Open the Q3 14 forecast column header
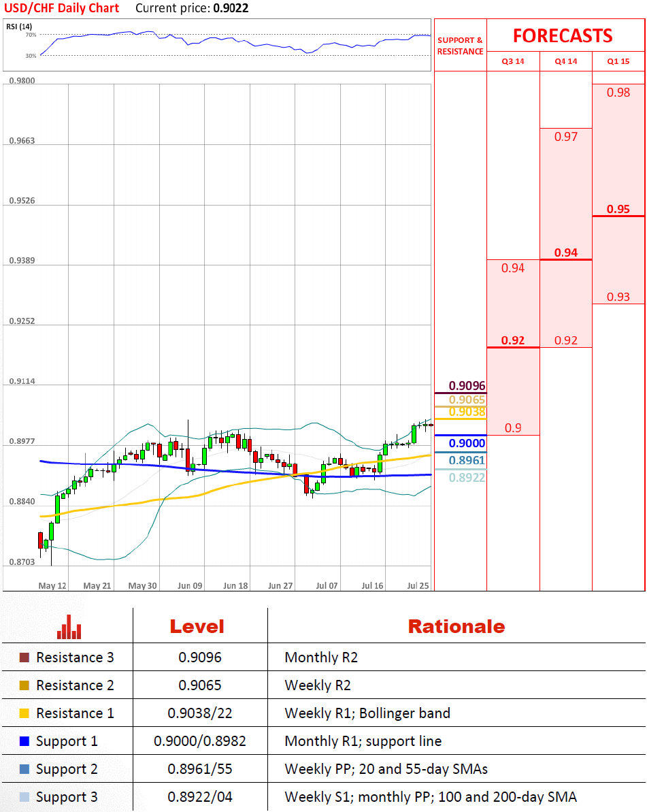 [x=513, y=61]
